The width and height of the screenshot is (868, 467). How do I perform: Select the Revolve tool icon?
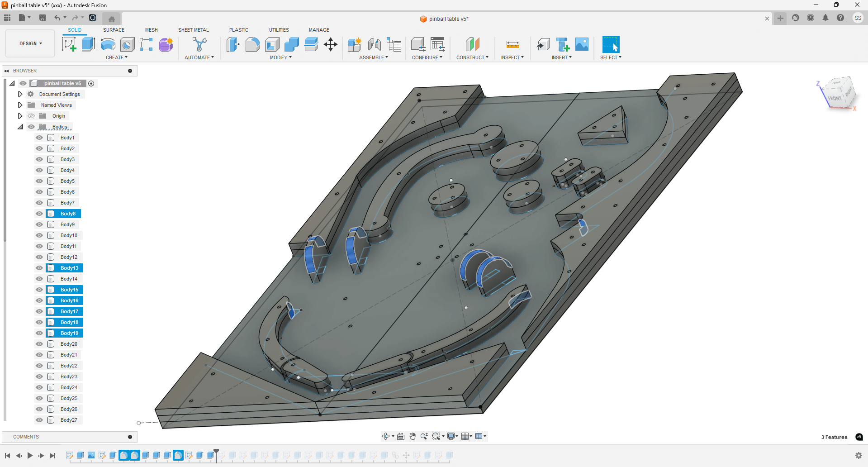[108, 44]
